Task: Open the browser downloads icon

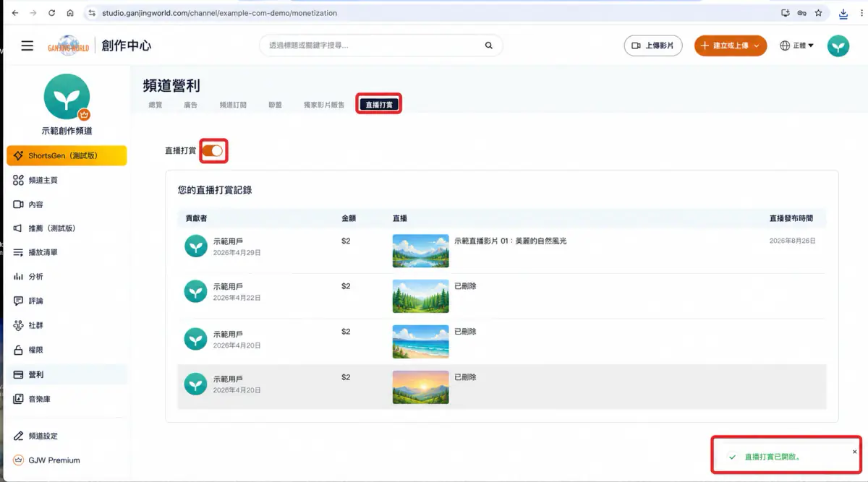Action: tap(843, 13)
